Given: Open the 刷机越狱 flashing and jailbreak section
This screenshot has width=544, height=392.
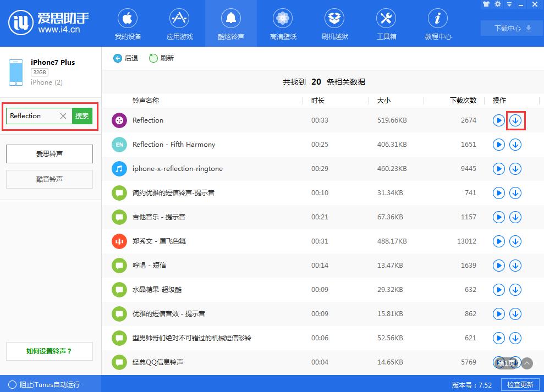Looking at the screenshot, I should 334,23.
